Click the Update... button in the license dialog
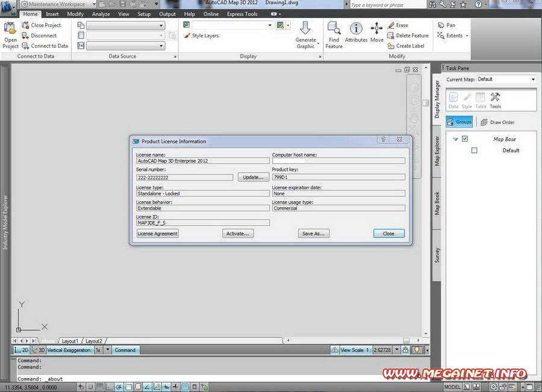 (x=254, y=177)
